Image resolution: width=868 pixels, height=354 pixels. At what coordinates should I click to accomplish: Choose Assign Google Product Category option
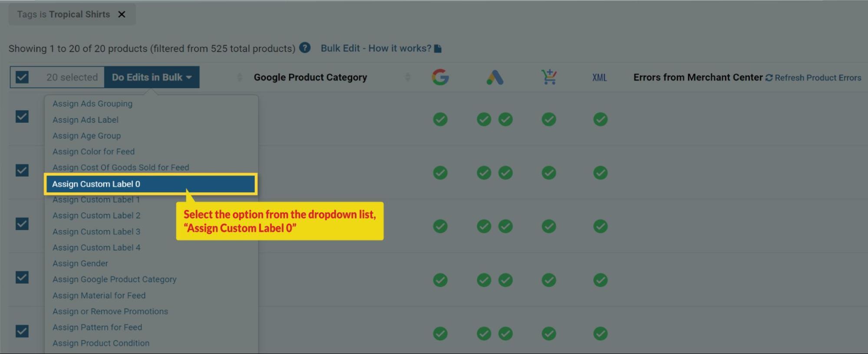coord(114,279)
